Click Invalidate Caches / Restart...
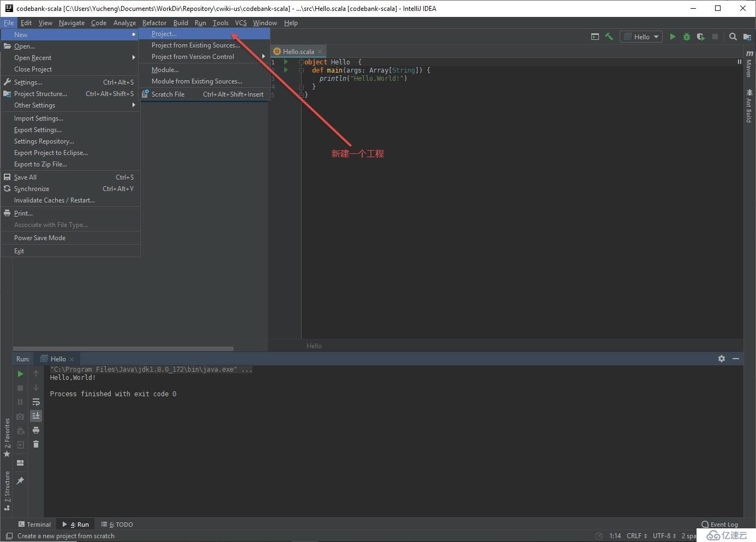The width and height of the screenshot is (756, 542). pyautogui.click(x=70, y=200)
